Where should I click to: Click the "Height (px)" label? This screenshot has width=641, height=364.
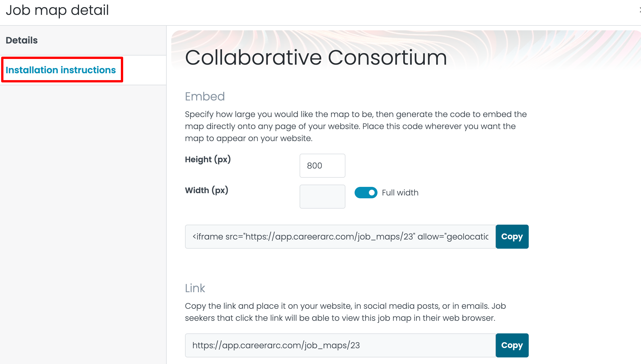[208, 159]
